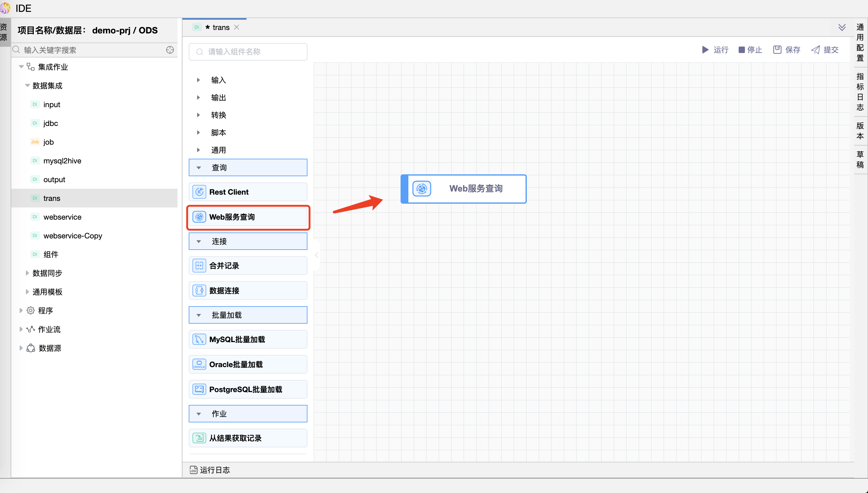Select the 数据连接 component icon

[x=199, y=291]
